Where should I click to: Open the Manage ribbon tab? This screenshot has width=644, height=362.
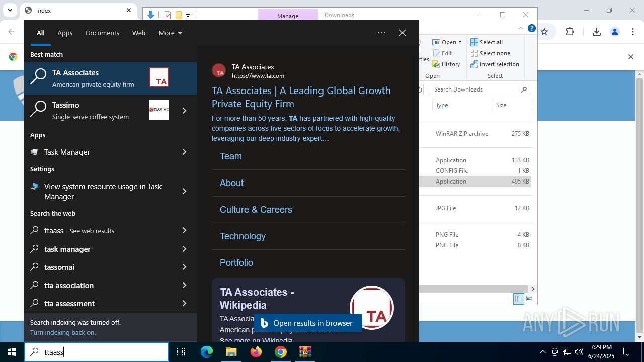pos(288,16)
